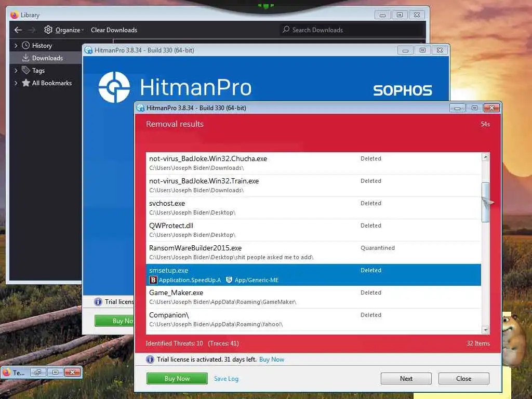Click the Firefox icon in Library title bar
The image size is (532, 399).
tap(14, 15)
